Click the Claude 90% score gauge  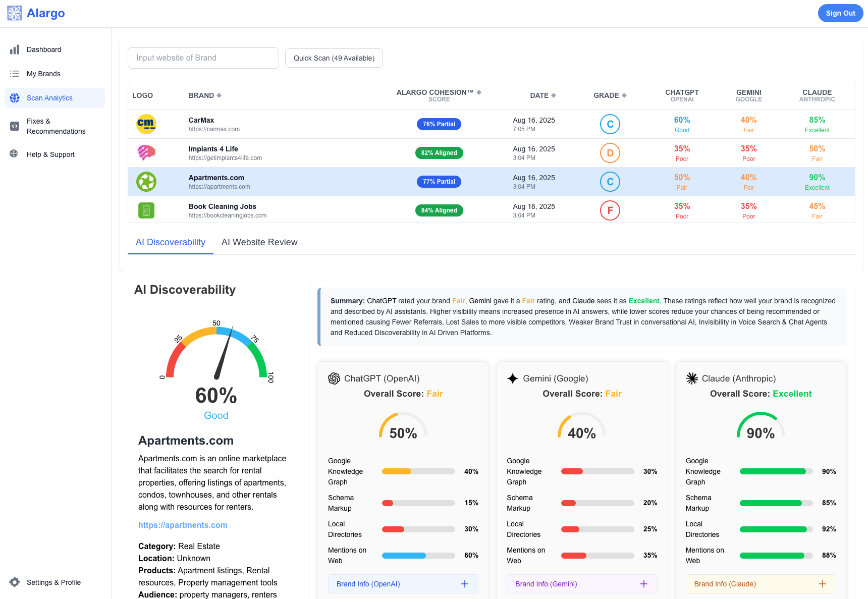click(761, 426)
